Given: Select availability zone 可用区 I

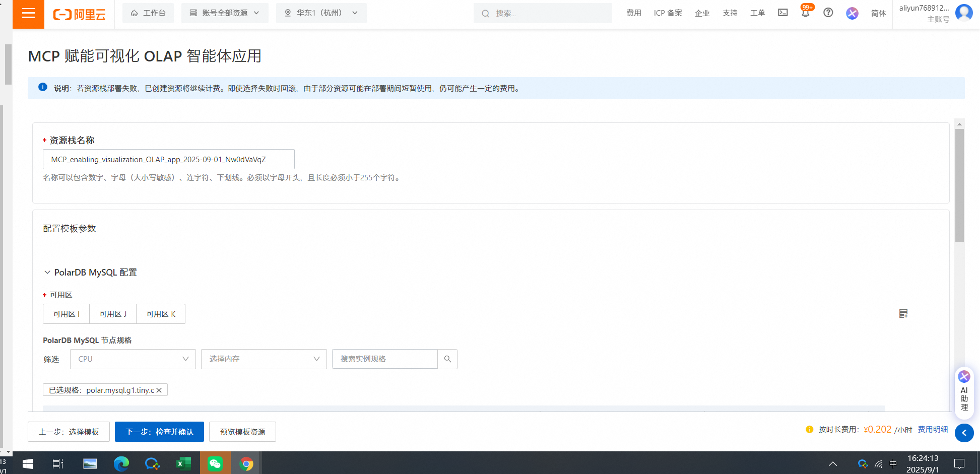Looking at the screenshot, I should (x=67, y=314).
